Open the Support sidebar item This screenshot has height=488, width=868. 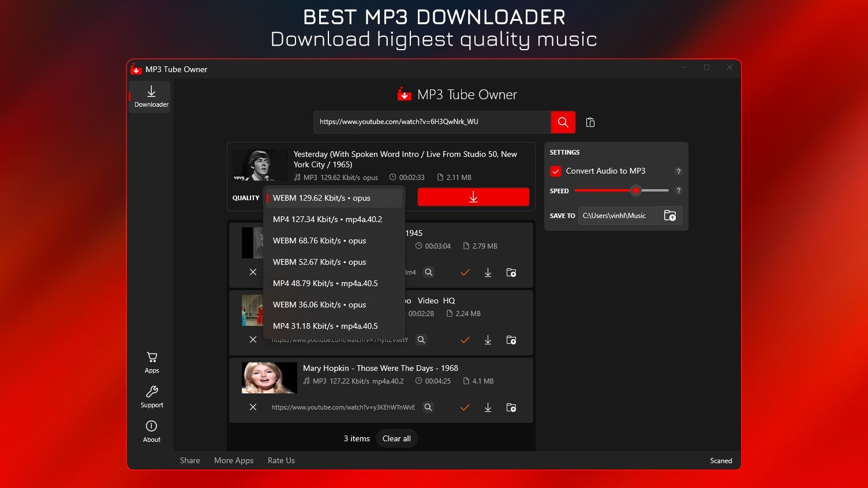(152, 397)
